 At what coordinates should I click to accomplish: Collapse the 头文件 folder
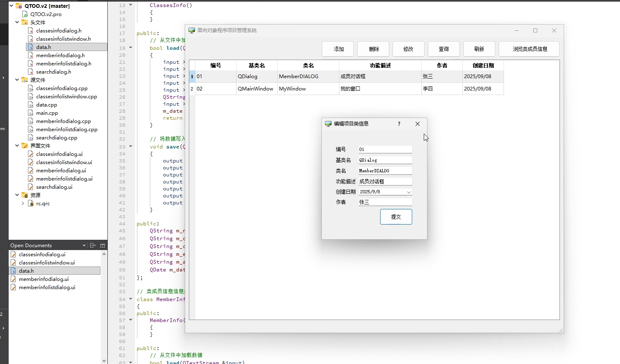click(17, 22)
